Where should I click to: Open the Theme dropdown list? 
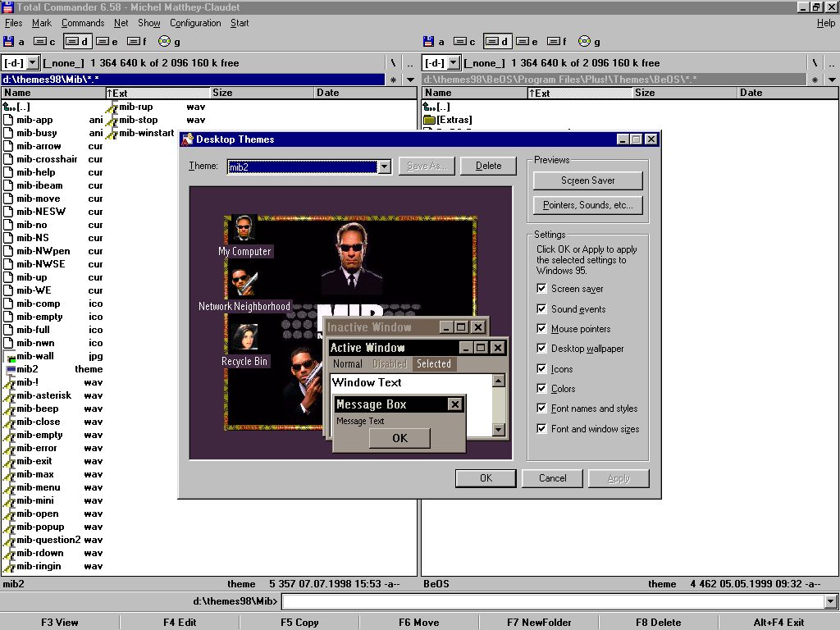pos(384,167)
